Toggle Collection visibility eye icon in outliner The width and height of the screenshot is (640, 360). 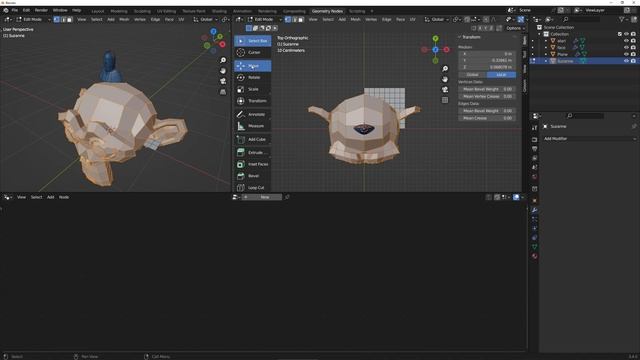coord(626,34)
